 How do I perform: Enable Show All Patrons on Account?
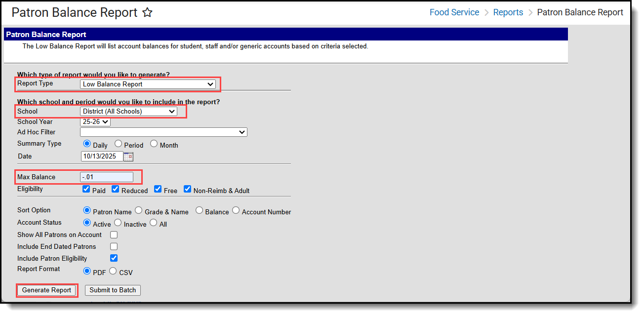114,235
